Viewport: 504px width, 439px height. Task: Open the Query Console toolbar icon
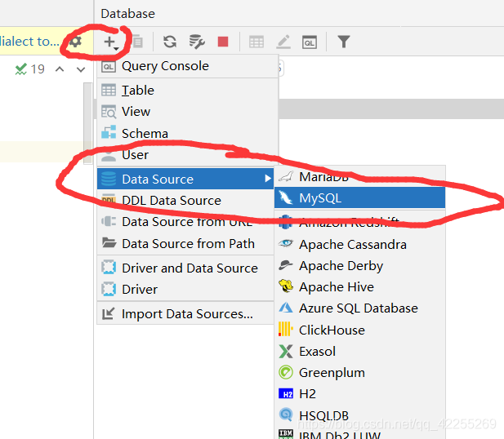click(310, 42)
